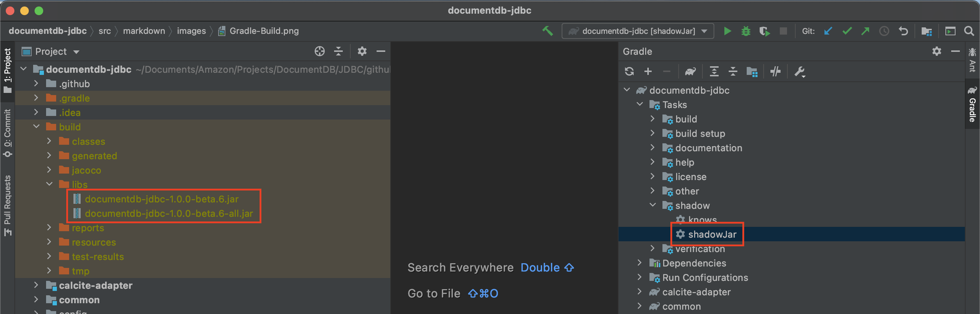Viewport: 980px width, 314px height.
Task: Click the src breadcrumb
Action: click(105, 31)
